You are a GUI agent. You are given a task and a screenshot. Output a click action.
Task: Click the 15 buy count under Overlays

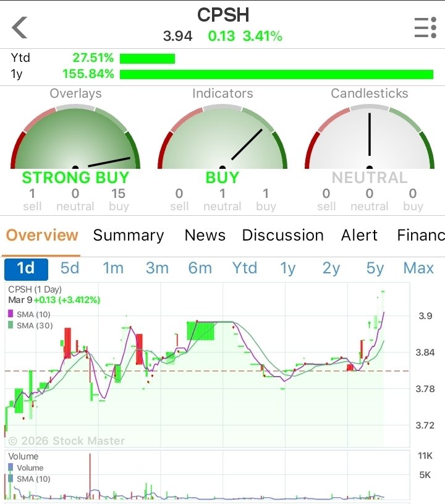[x=118, y=194]
